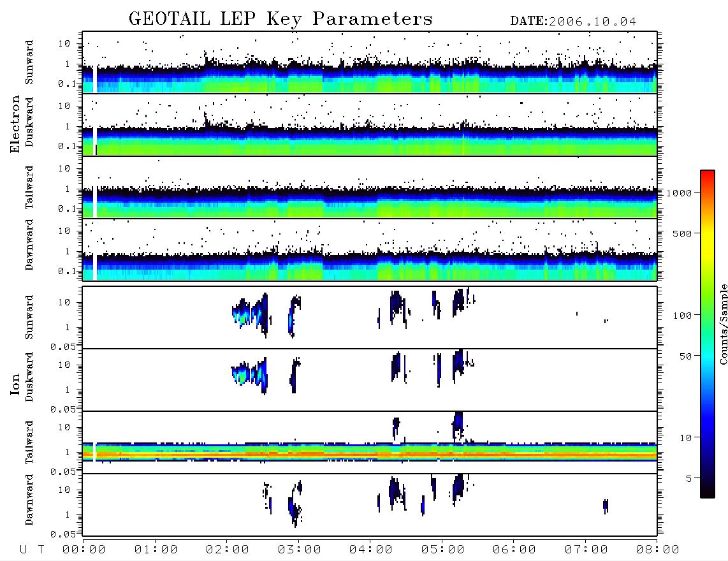Viewport: 728px width, 561px height.
Task: Click the 'U T' axis label
Action: point(33,550)
